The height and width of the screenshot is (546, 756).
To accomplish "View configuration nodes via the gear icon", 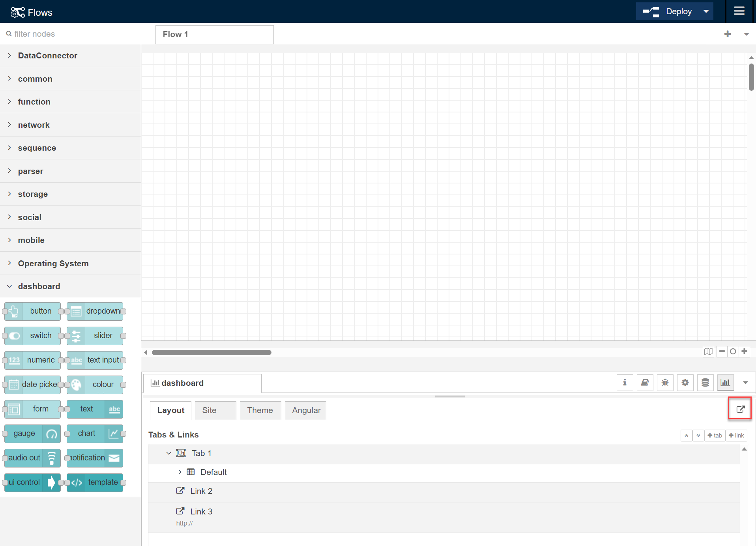I will click(685, 382).
